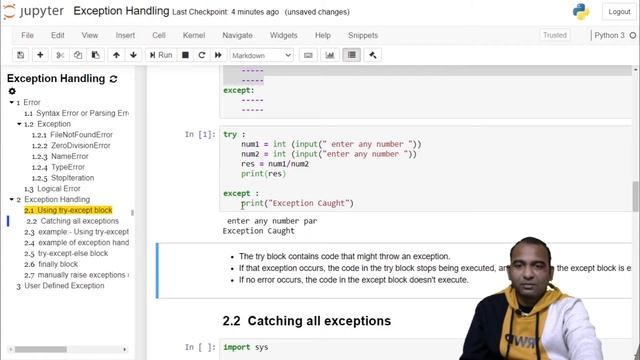Open table of contents settings gear
The image size is (640, 360).
[12, 91]
